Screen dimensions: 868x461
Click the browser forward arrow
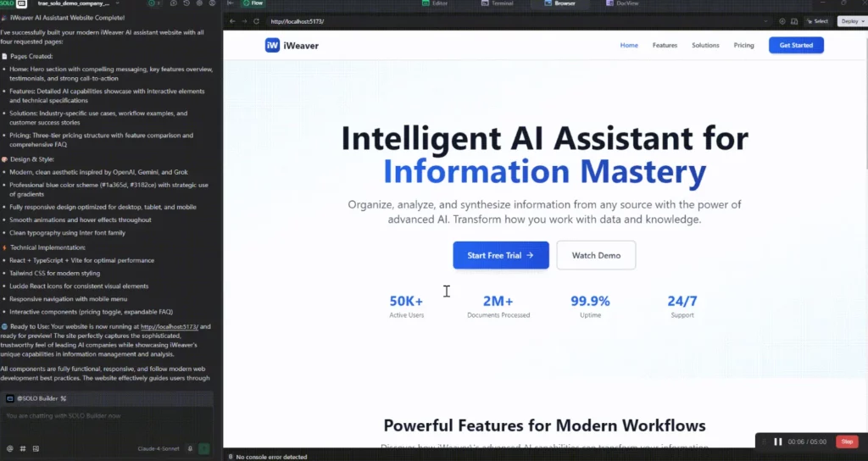(x=245, y=21)
